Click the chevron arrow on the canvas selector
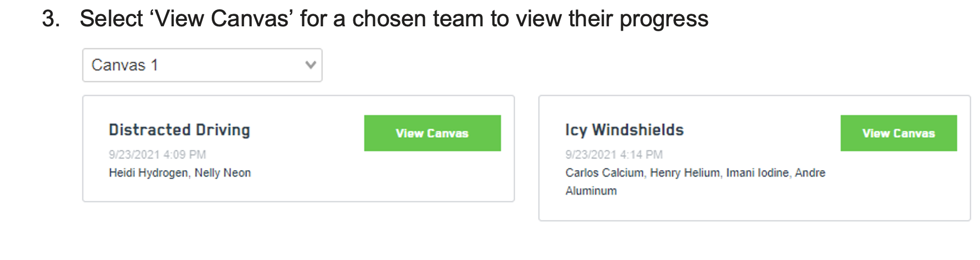 311,65
